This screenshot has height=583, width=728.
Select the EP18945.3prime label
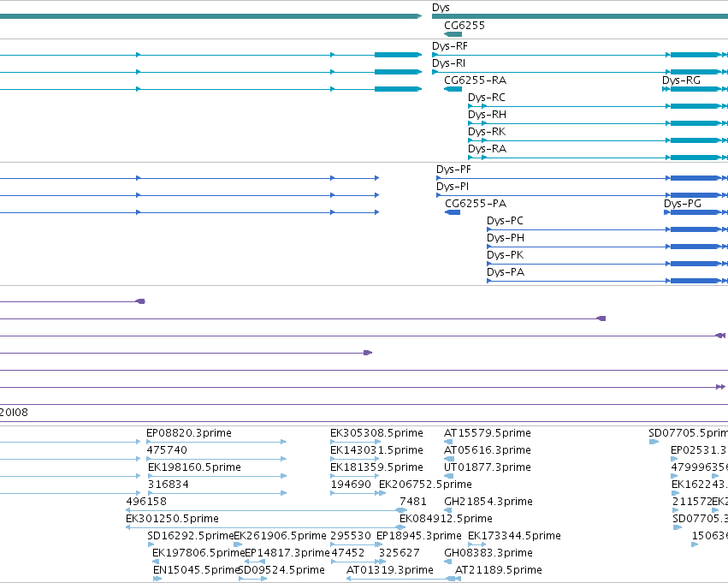pos(419,537)
